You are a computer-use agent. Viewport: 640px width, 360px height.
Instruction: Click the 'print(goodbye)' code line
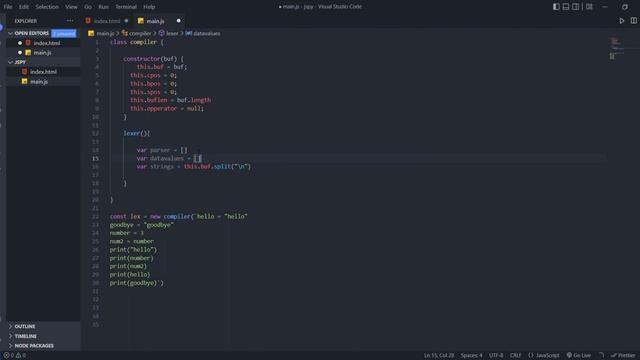coord(136,283)
